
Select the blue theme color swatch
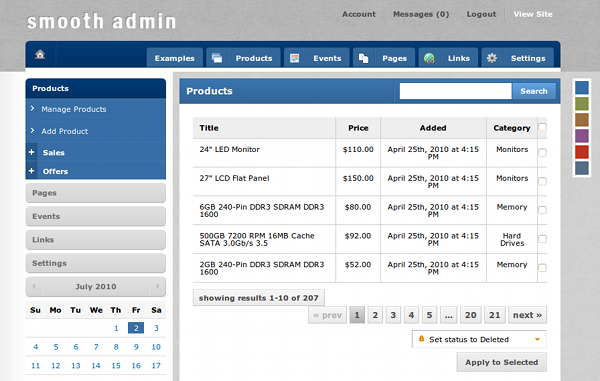pos(582,88)
